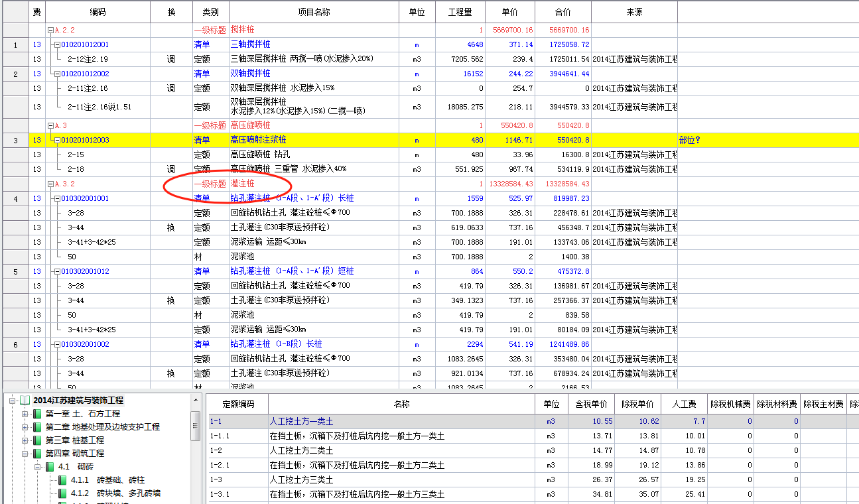Select the 三轴搅拌桩 item name cell
The image size is (859, 504).
point(314,45)
